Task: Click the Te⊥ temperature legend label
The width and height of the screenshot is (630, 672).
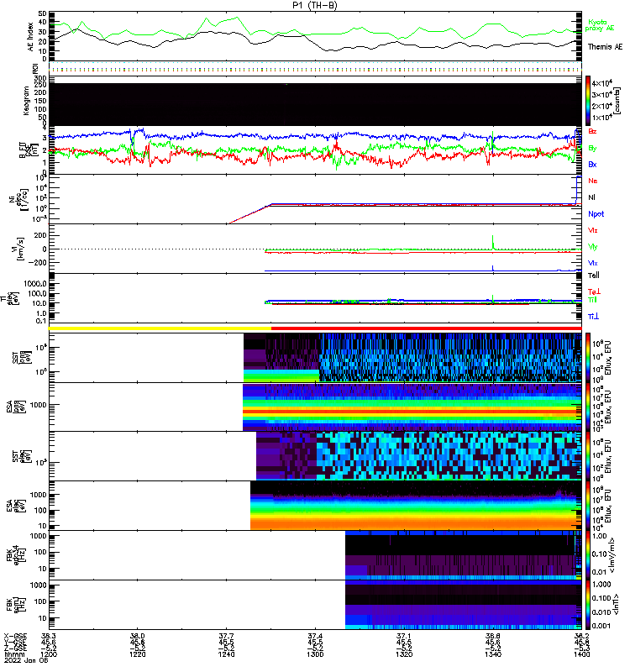Action: pyautogui.click(x=593, y=291)
